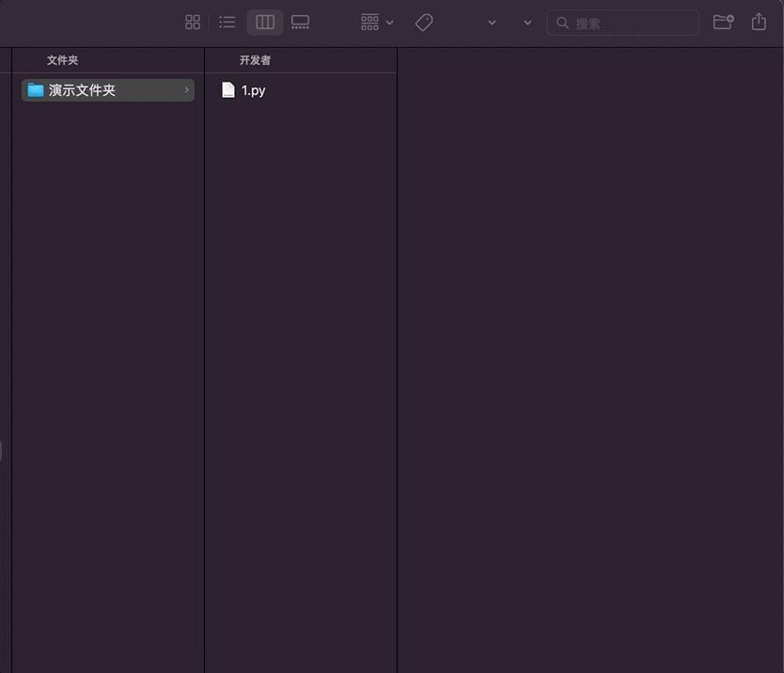Switch to list view
The width and height of the screenshot is (784, 673).
point(227,22)
